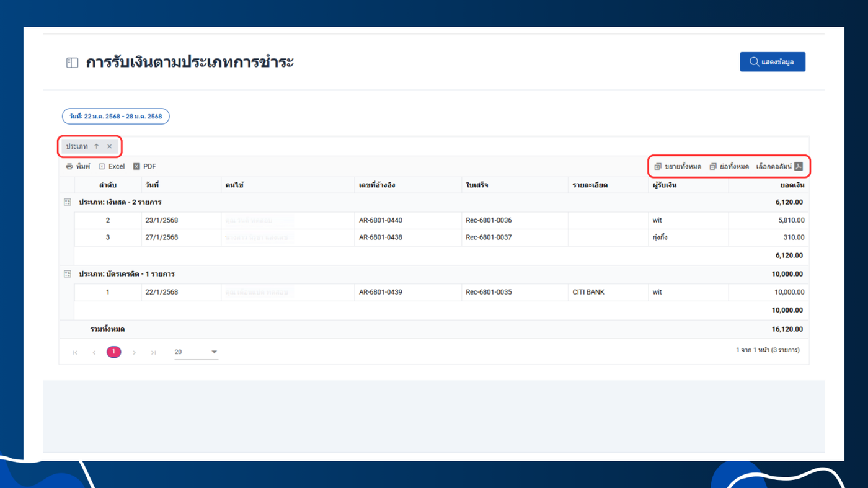Expand all groups with ขยายทั้งหมด
This screenshot has width=868, height=488.
[678, 166]
